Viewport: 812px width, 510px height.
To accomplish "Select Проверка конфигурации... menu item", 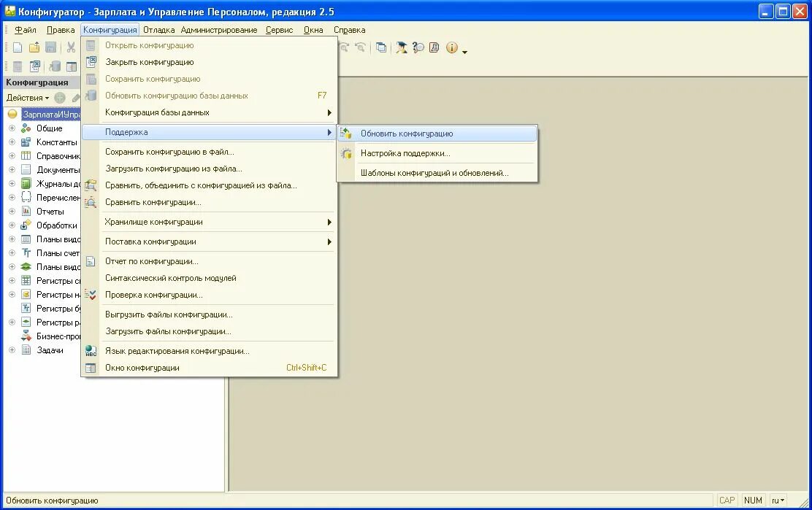I will click(210, 295).
